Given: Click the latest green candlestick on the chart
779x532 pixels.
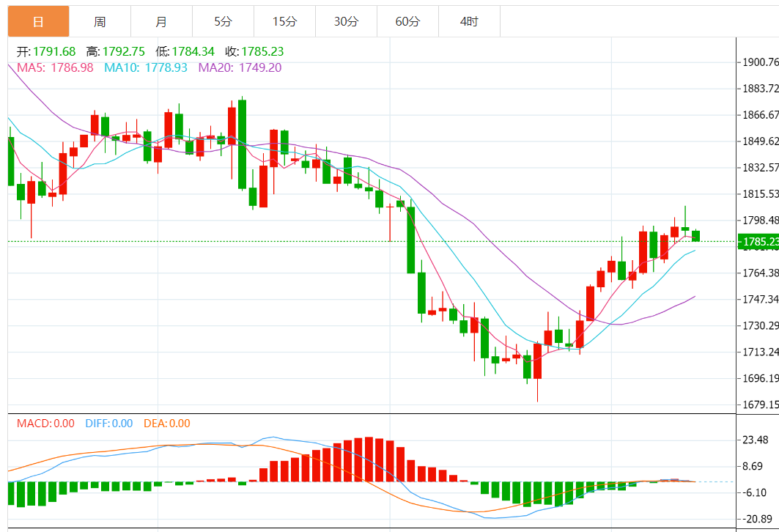Looking at the screenshot, I should click(695, 236).
